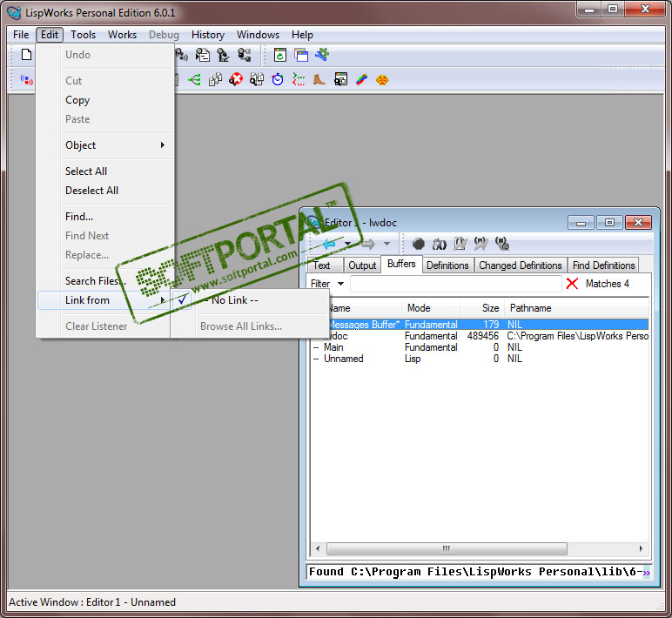672x618 pixels.
Task: Open the Filter dropdown arrow in Editor
Action: [340, 283]
